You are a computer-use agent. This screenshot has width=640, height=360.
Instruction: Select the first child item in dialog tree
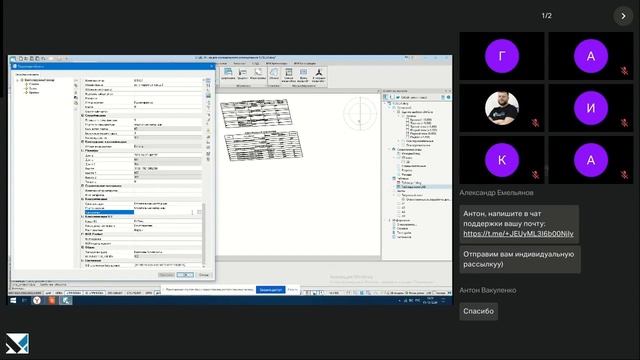click(x=33, y=84)
